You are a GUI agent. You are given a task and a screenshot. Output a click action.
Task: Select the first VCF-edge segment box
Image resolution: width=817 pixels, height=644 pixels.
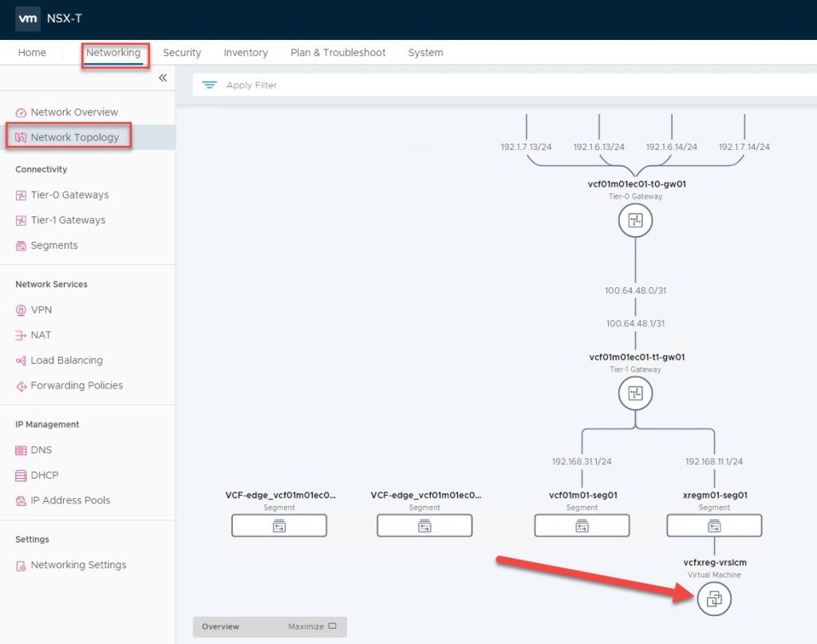pos(279,525)
